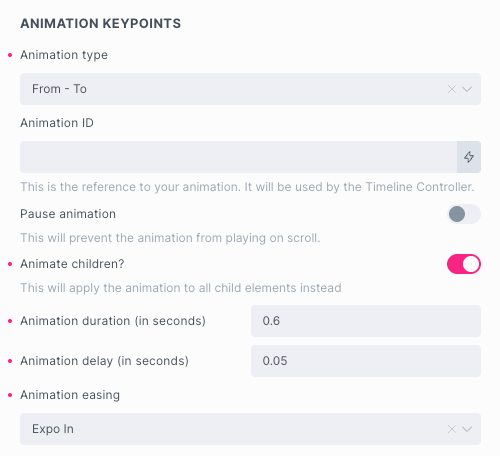Disable the Animate children toggle

tap(464, 264)
